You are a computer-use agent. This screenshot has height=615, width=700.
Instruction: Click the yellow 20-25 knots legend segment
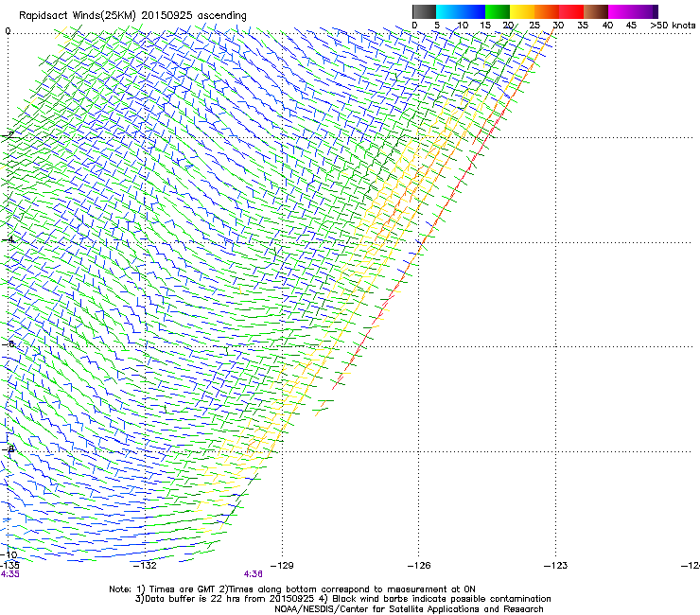pos(522,11)
